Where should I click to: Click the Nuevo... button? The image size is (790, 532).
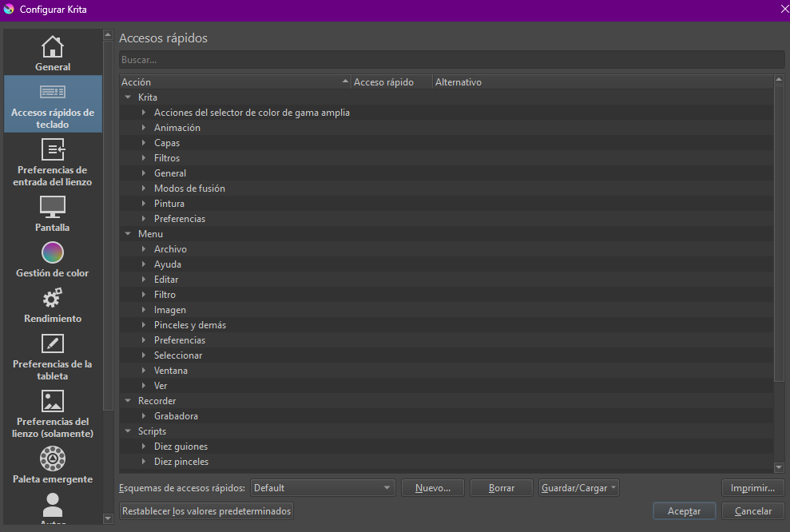coord(433,487)
